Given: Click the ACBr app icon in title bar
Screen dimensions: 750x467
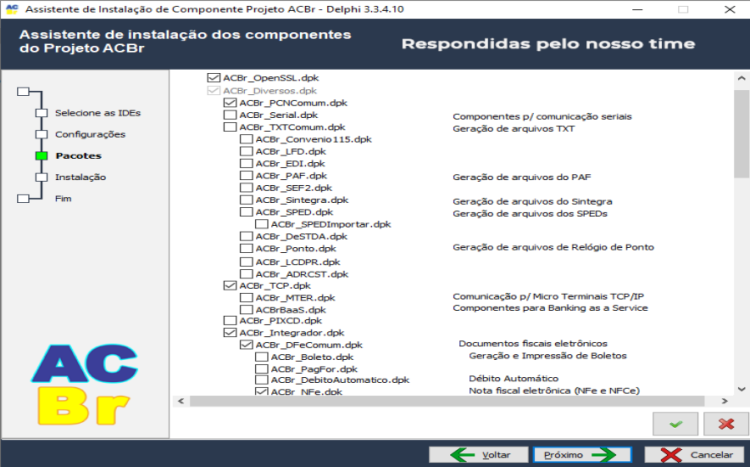Looking at the screenshot, I should click(12, 9).
